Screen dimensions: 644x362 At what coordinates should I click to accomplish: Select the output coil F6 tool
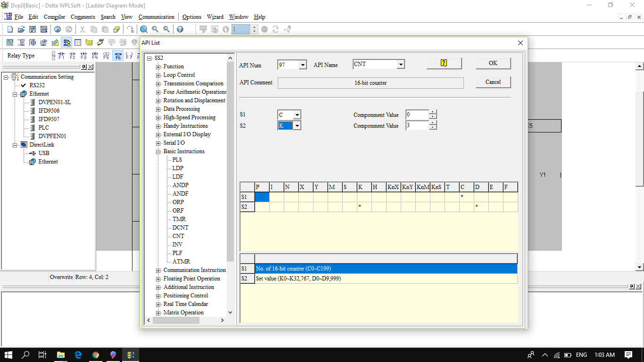(118, 55)
